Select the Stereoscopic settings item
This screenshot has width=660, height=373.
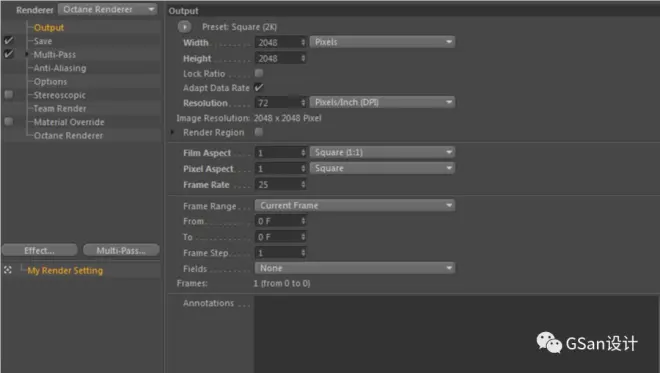[59, 95]
